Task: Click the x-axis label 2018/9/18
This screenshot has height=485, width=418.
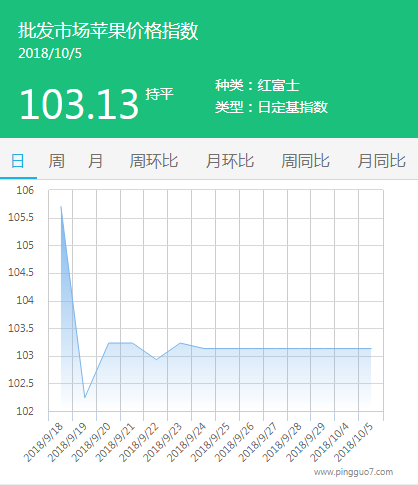Action: (x=44, y=442)
